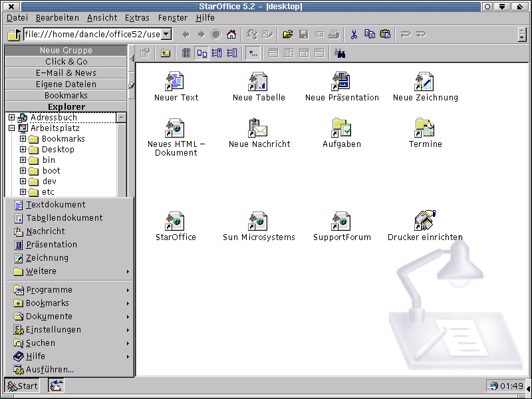
Task: Click the Explorer panel hide arrow
Action: tap(132, 59)
